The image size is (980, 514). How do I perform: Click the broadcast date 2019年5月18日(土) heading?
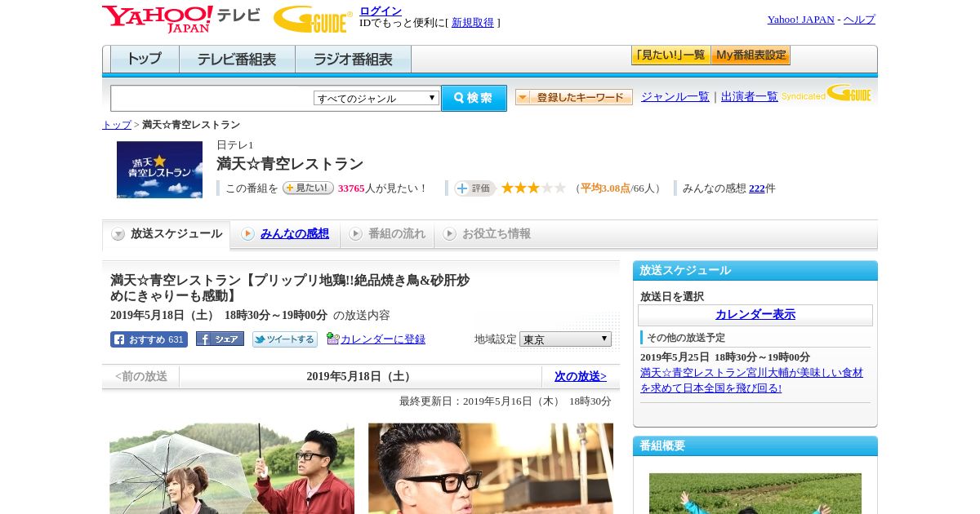pos(359,377)
